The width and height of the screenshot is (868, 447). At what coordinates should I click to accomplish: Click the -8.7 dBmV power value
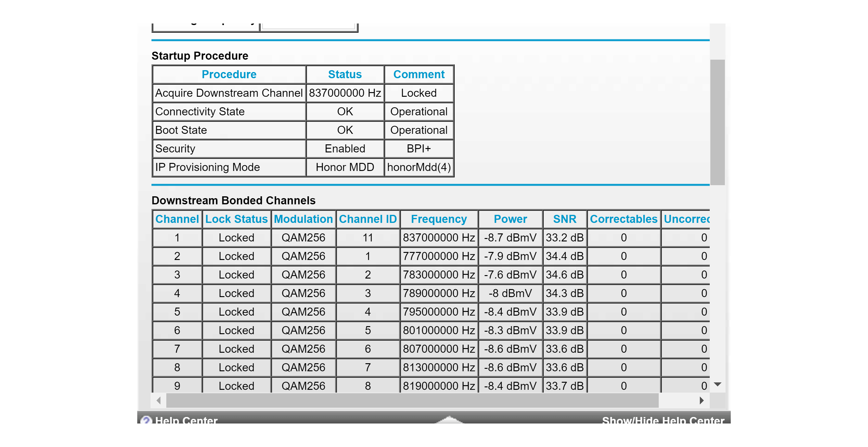click(x=510, y=238)
